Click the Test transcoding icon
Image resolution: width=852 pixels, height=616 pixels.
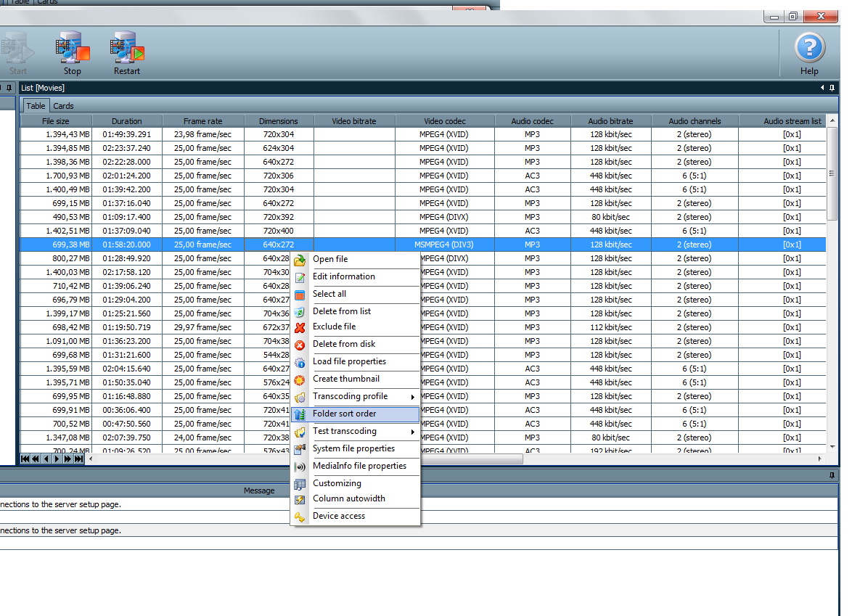point(300,432)
